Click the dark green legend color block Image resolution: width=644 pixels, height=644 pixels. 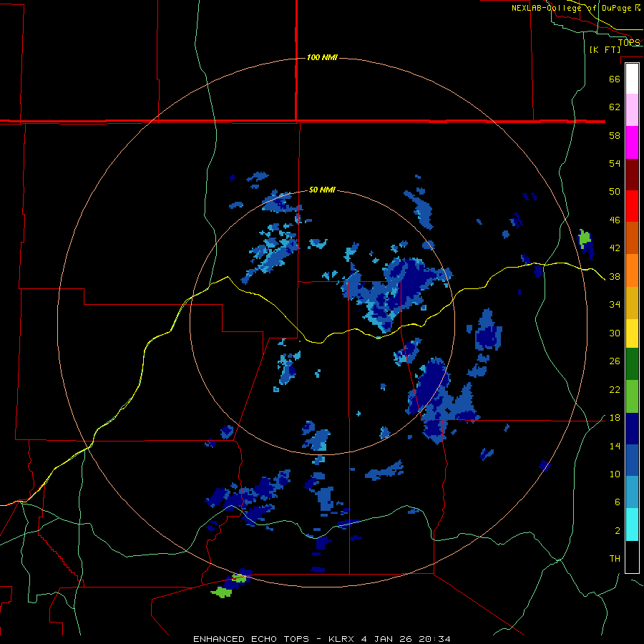coord(632,364)
